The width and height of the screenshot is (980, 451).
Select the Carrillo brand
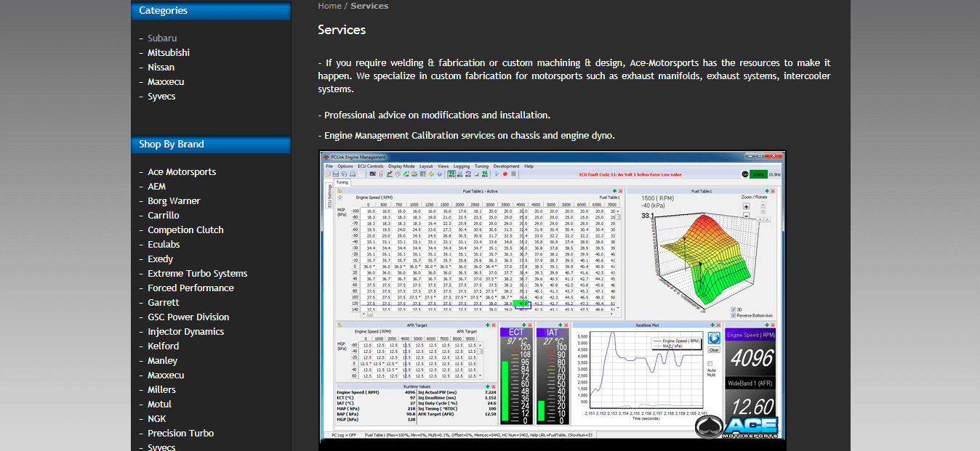tap(163, 215)
